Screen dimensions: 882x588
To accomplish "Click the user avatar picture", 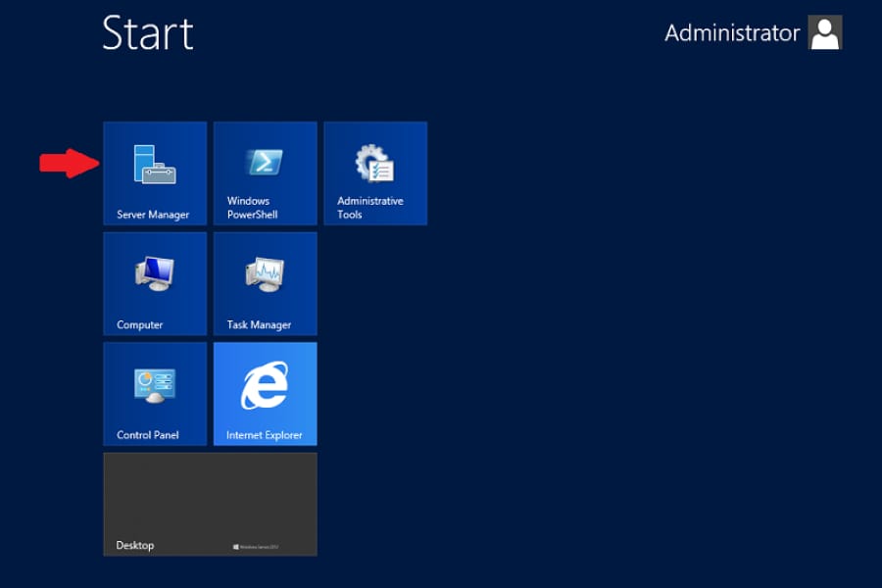I will point(824,32).
